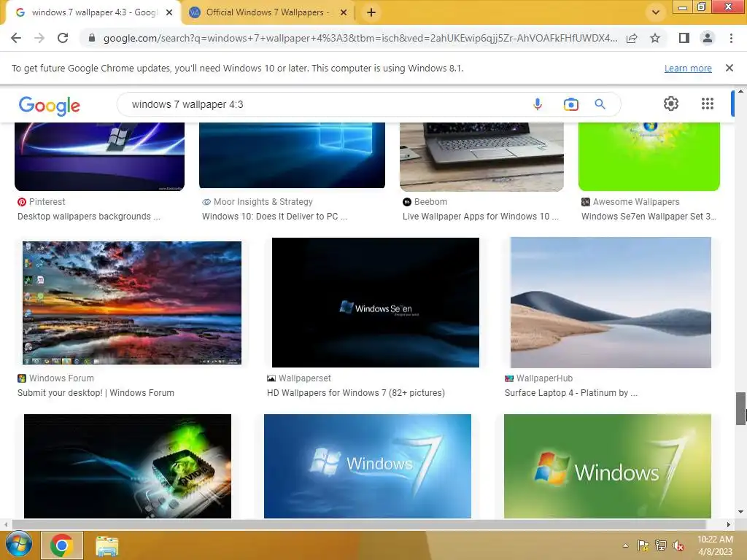Select the windows 7 wallpaper 4:3 tab

(x=93, y=12)
